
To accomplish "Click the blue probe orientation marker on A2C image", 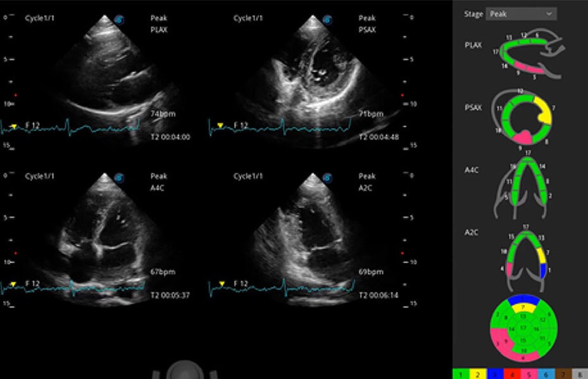I will (x=328, y=178).
